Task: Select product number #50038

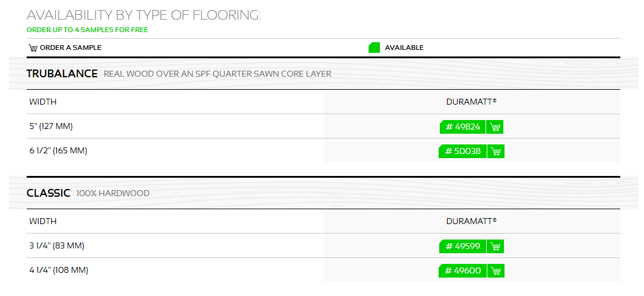Action: 462,152
